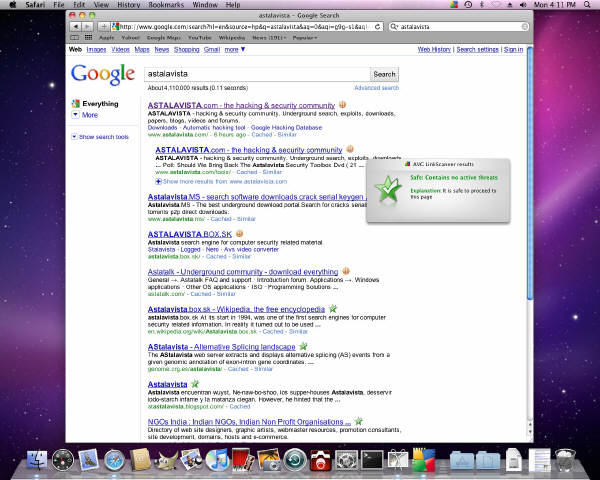Click scrollbar down arrow at bottom
Image resolution: width=600 pixels, height=480 pixels.
click(x=530, y=432)
